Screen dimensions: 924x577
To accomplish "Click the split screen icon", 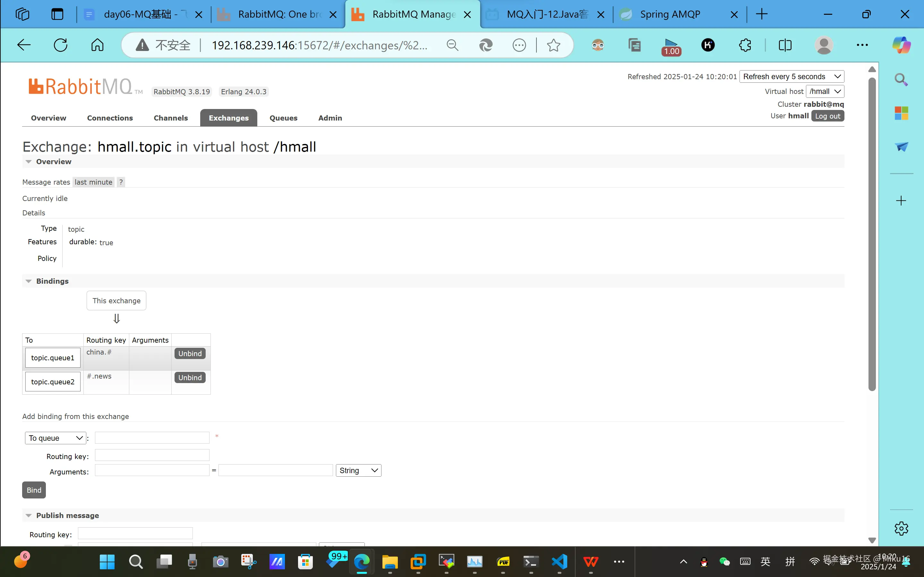I will click(x=785, y=45).
